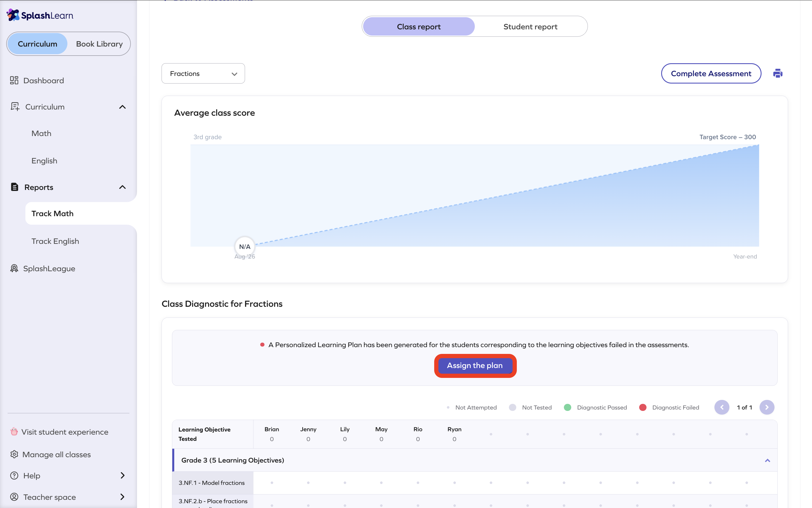Expand the Teacher space submenu arrow
Viewport: 812px width, 508px height.
[x=122, y=497]
